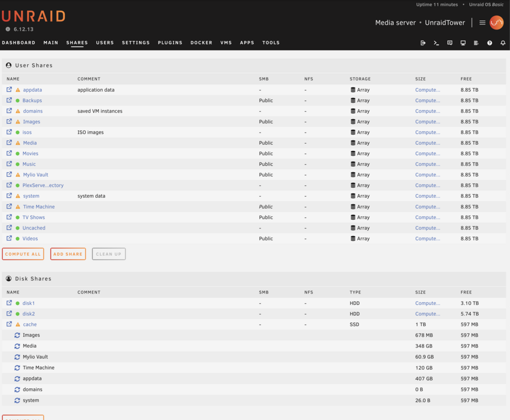Open the notifications bell icon
Viewport: 510px width, 420px height.
[x=503, y=43]
